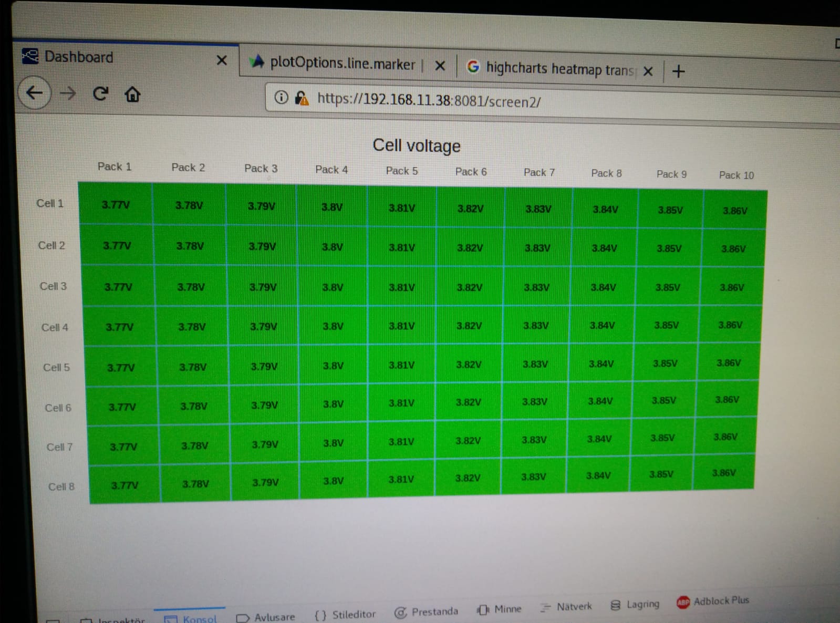Image resolution: width=840 pixels, height=623 pixels.
Task: Open the Minne memory tab
Action: click(499, 609)
